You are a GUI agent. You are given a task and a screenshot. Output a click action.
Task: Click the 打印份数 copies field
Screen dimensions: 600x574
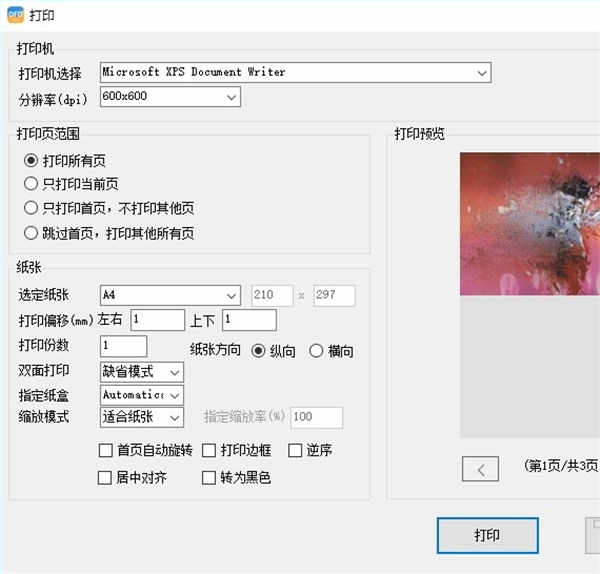pos(123,346)
